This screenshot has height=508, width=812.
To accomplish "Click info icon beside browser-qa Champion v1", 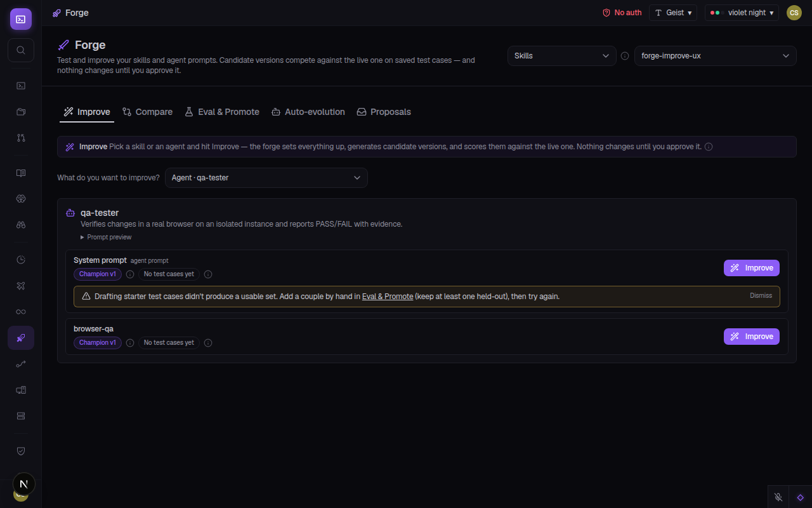I will (130, 343).
